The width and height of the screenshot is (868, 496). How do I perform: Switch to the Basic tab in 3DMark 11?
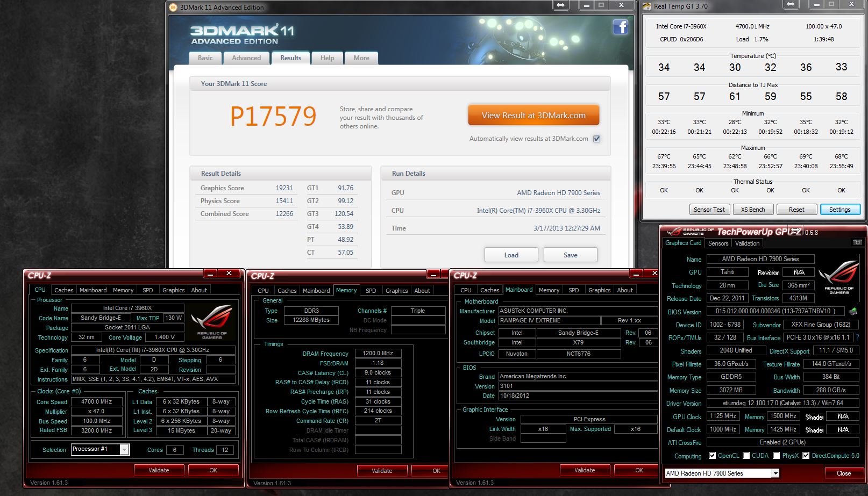pos(205,58)
